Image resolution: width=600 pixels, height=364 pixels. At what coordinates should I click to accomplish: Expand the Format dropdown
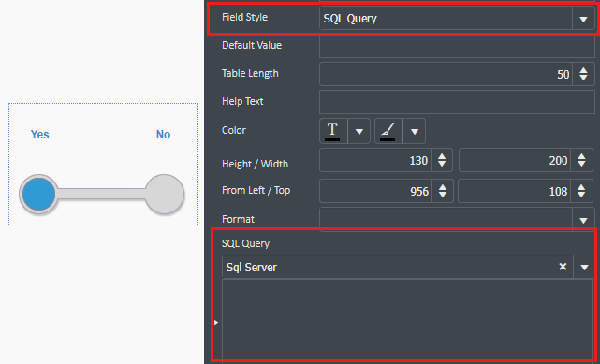pos(583,220)
